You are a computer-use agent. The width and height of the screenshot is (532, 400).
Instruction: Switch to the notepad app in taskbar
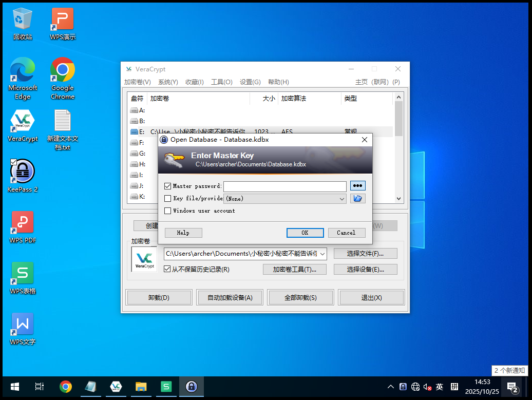click(90, 387)
